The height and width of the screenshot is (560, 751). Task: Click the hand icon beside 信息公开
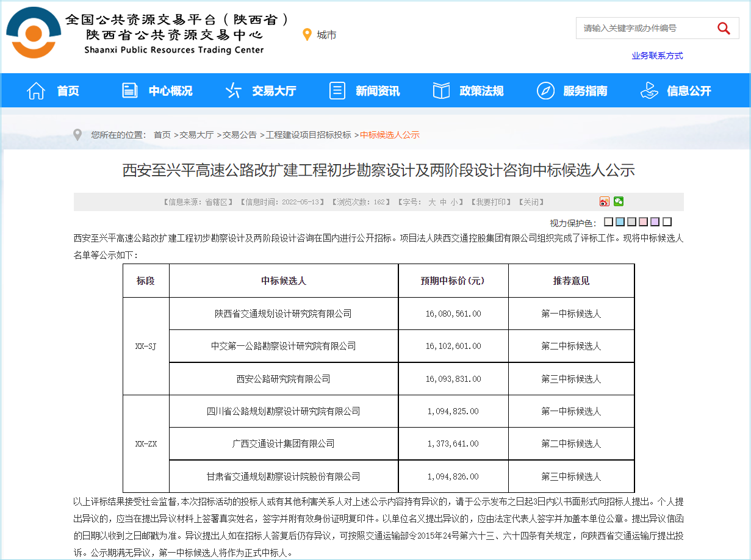pos(649,91)
